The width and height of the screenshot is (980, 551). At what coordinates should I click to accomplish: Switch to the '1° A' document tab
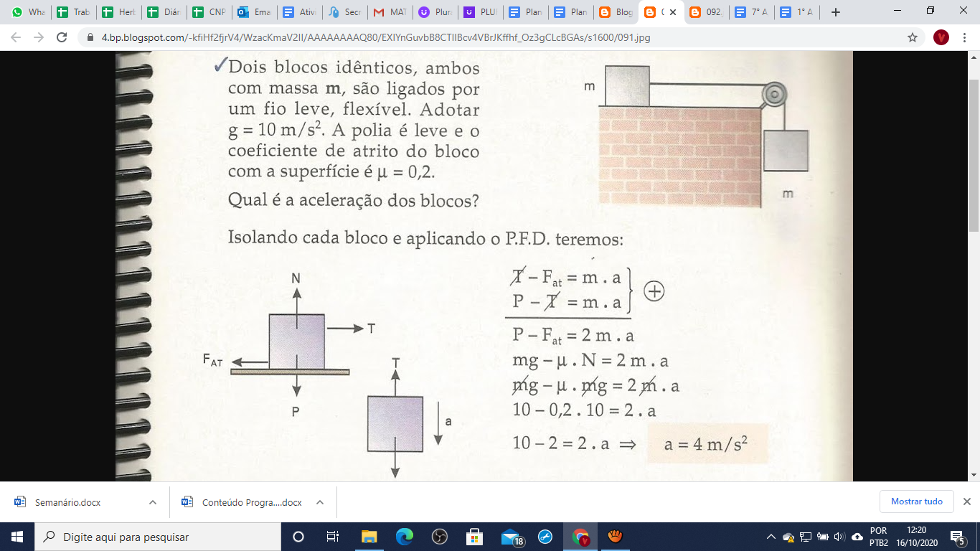coord(795,12)
